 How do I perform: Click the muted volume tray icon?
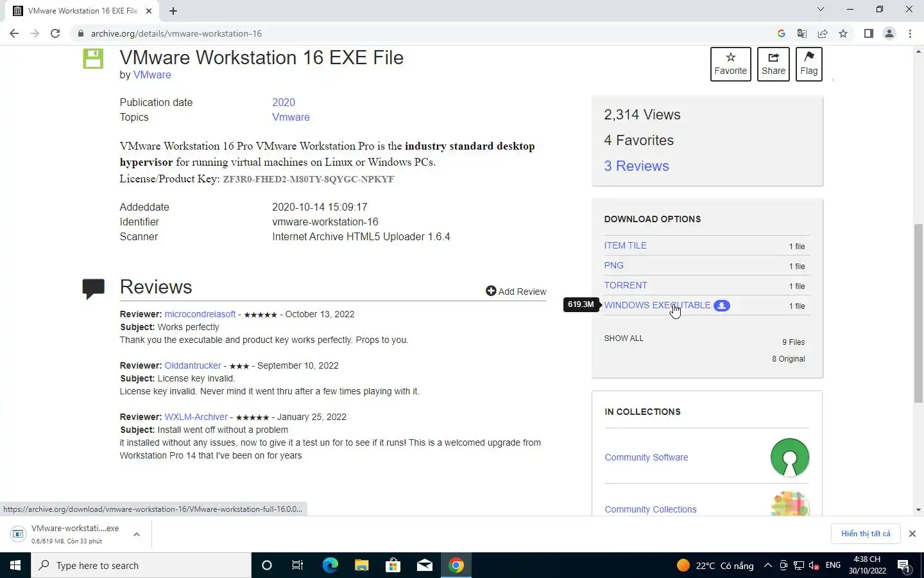814,565
